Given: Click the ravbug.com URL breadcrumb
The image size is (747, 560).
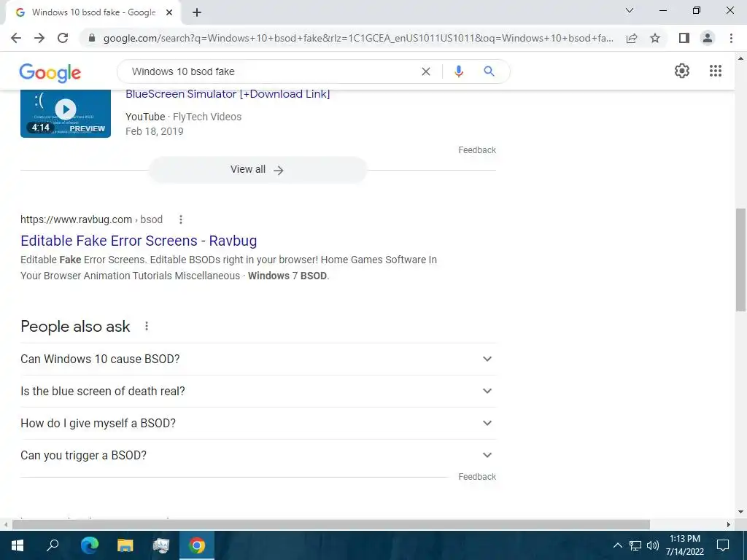Looking at the screenshot, I should (x=91, y=219).
